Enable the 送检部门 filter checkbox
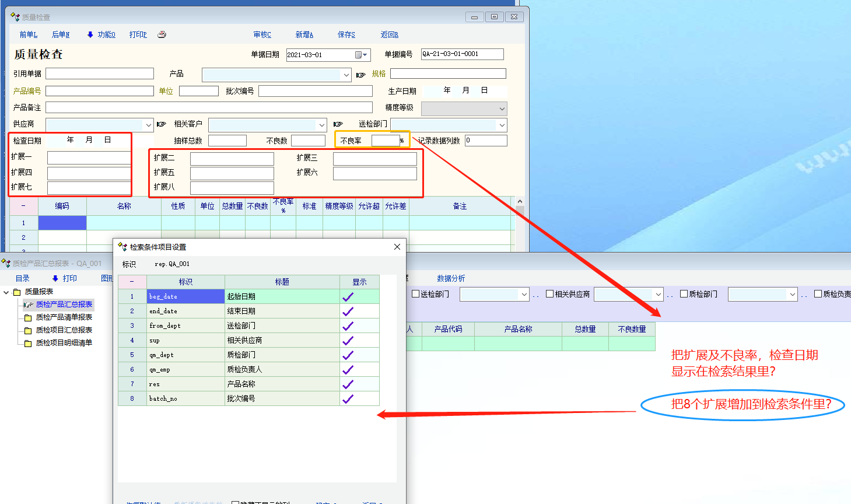Image resolution: width=851 pixels, height=504 pixels. pos(416,294)
